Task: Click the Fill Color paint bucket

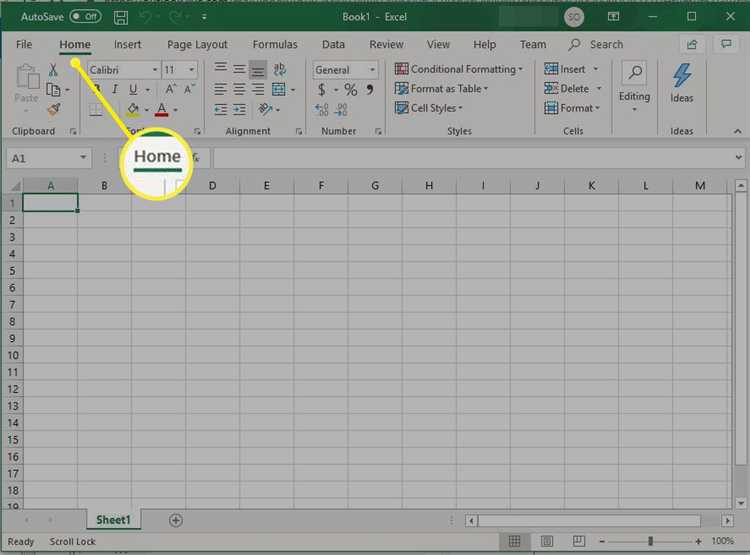Action: (133, 110)
